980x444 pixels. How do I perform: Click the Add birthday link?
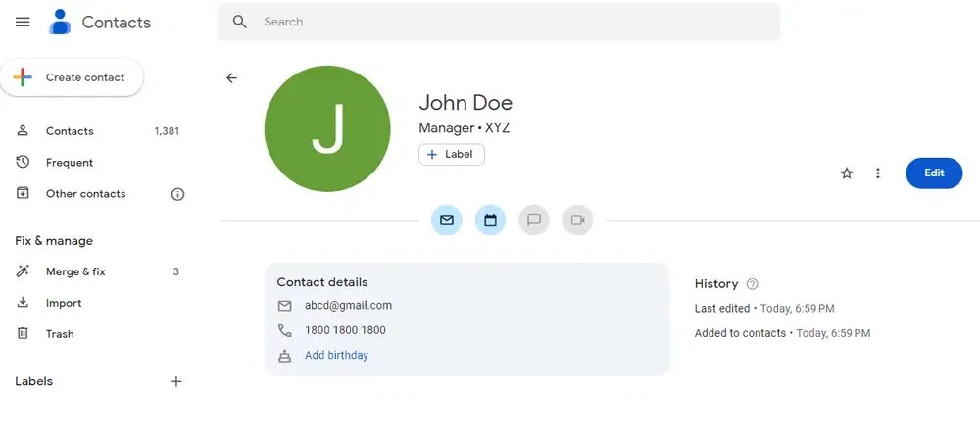(x=336, y=356)
